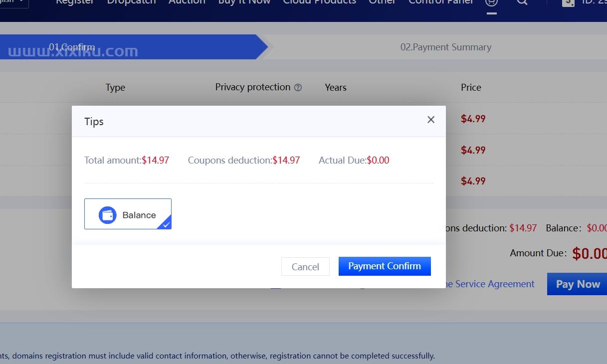Open the Auction menu item
The image size is (607, 364).
tap(187, 2)
